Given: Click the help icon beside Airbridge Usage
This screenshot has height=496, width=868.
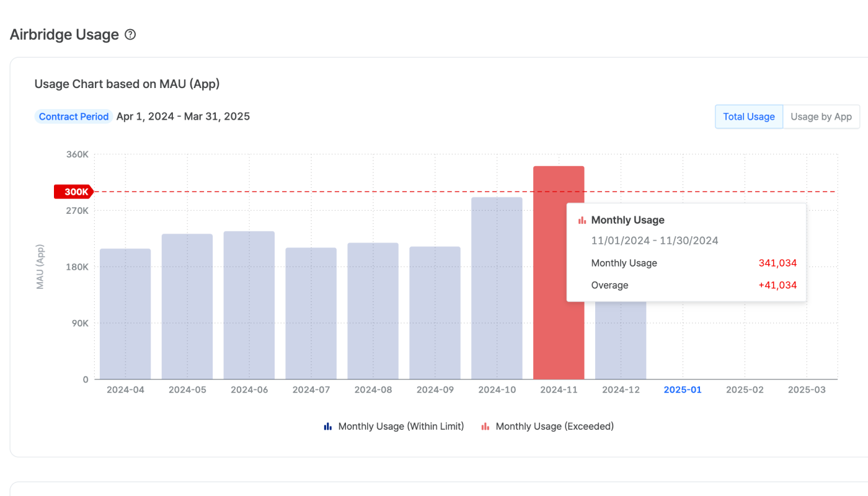Looking at the screenshot, I should (130, 35).
